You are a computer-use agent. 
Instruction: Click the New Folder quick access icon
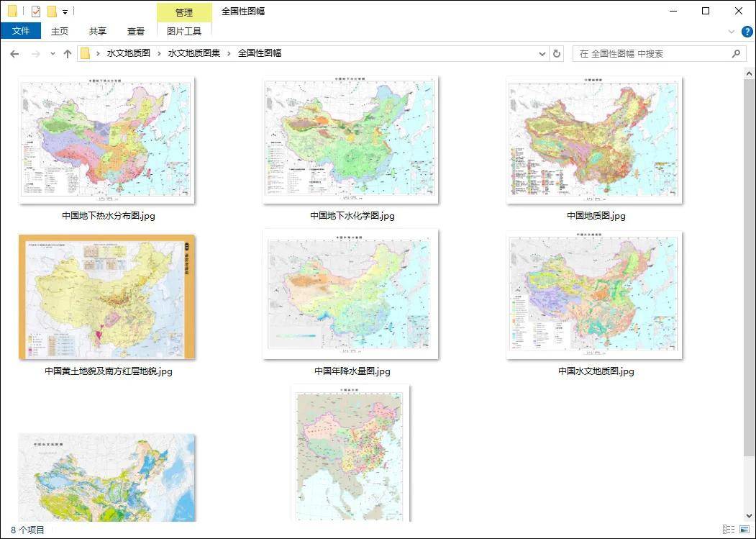tap(52, 12)
